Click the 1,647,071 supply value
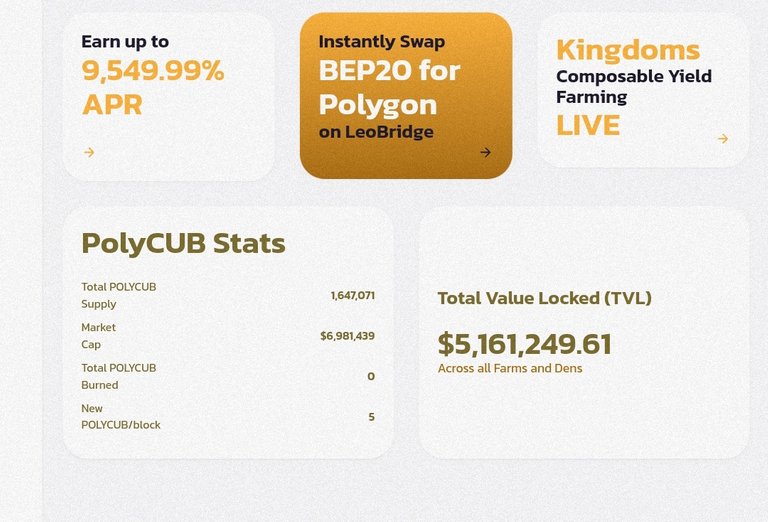 (x=353, y=296)
